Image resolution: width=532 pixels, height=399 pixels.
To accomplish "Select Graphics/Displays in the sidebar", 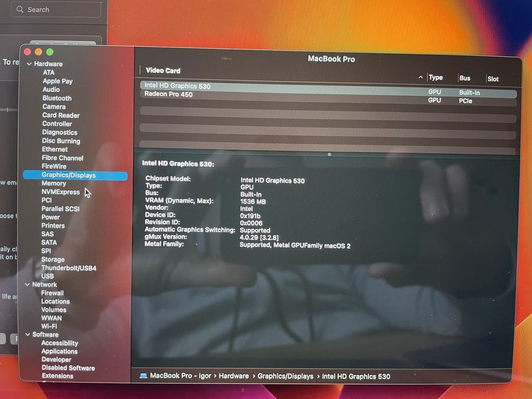I will (75, 175).
